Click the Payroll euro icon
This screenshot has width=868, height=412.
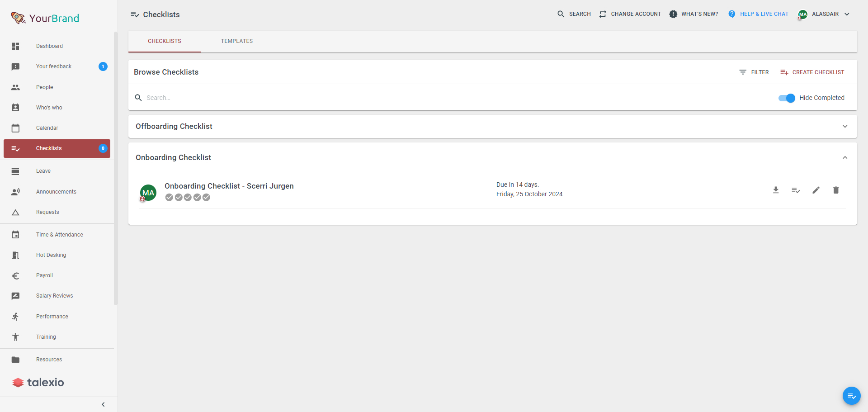[x=15, y=275]
